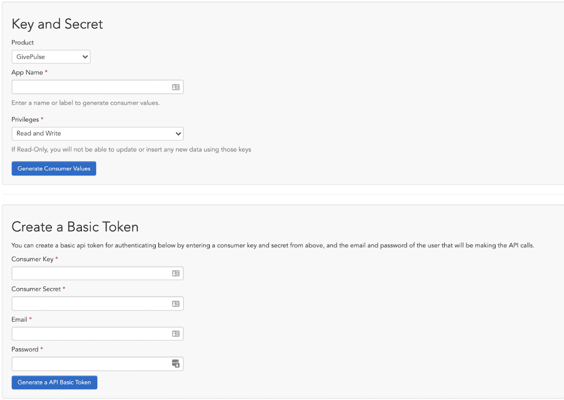This screenshot has height=400, width=564.
Task: Click the autofill icon in App Name field
Action: (x=176, y=87)
